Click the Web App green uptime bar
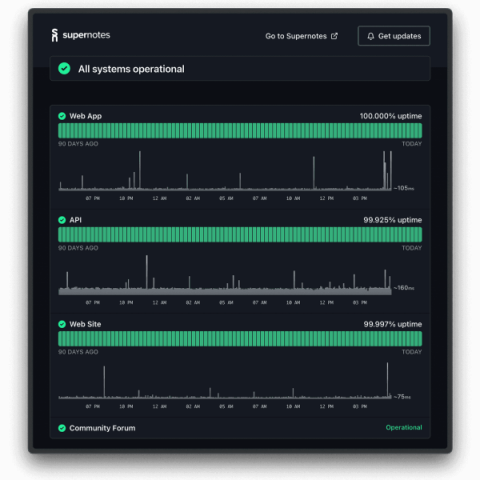 coord(240,131)
